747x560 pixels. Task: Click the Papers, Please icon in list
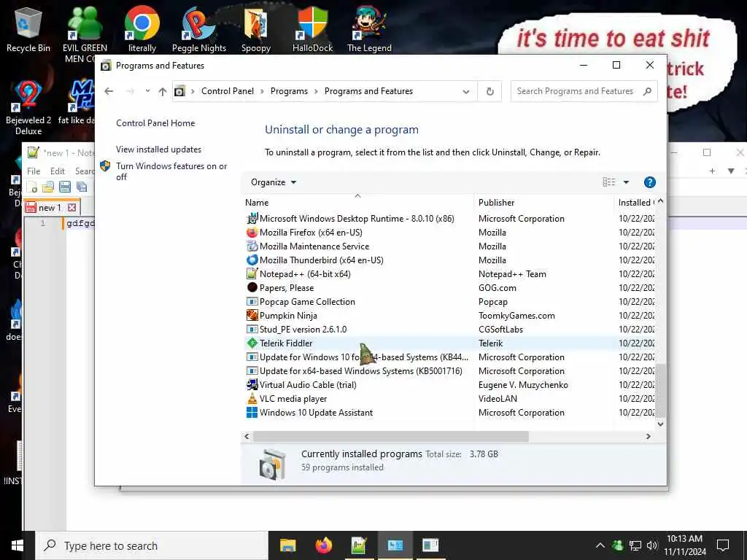pyautogui.click(x=252, y=287)
